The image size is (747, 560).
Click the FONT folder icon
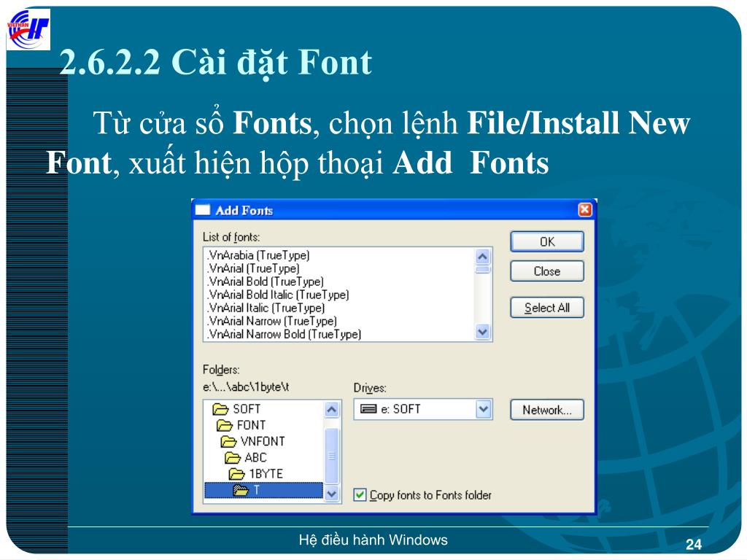(x=224, y=425)
